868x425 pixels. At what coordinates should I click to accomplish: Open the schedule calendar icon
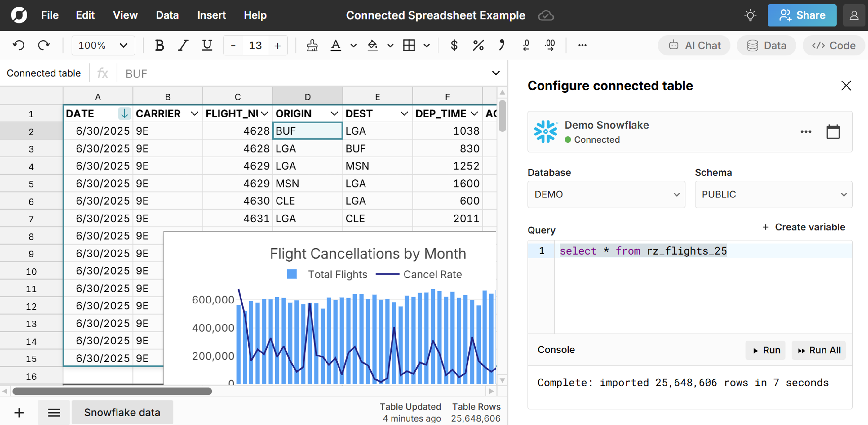[x=833, y=131]
